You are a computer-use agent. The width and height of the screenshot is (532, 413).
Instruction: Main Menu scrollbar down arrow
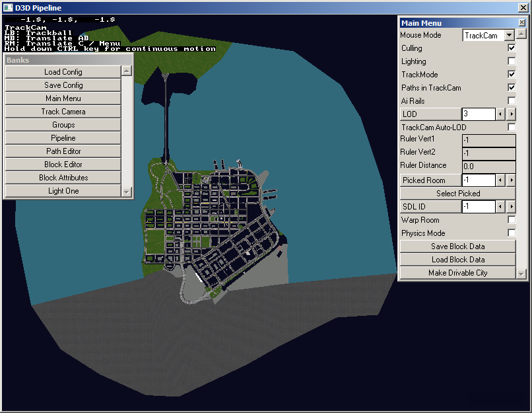point(521,274)
